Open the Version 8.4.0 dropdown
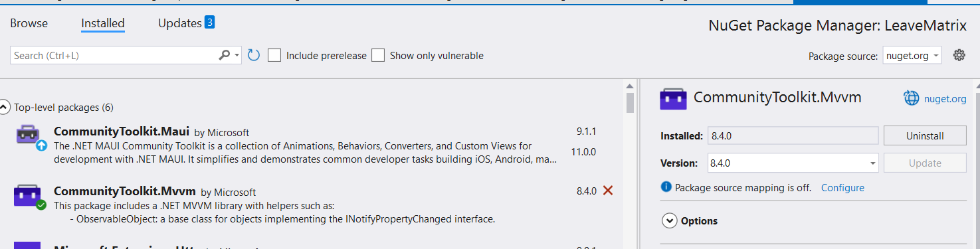 (x=793, y=163)
